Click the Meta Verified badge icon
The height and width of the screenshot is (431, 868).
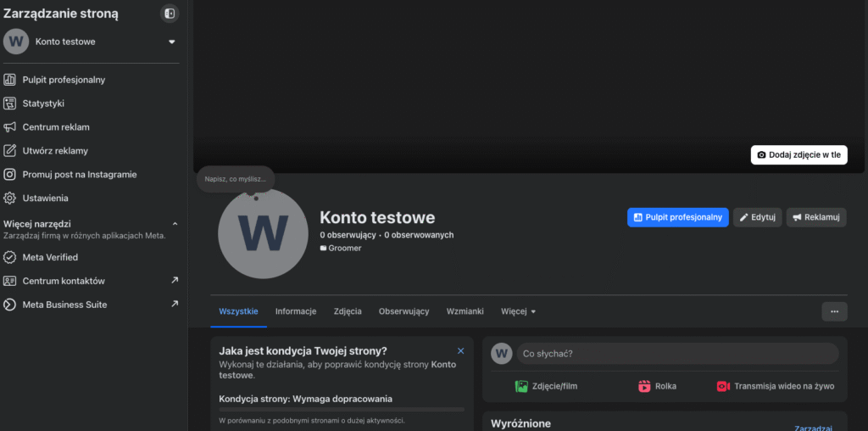click(9, 258)
